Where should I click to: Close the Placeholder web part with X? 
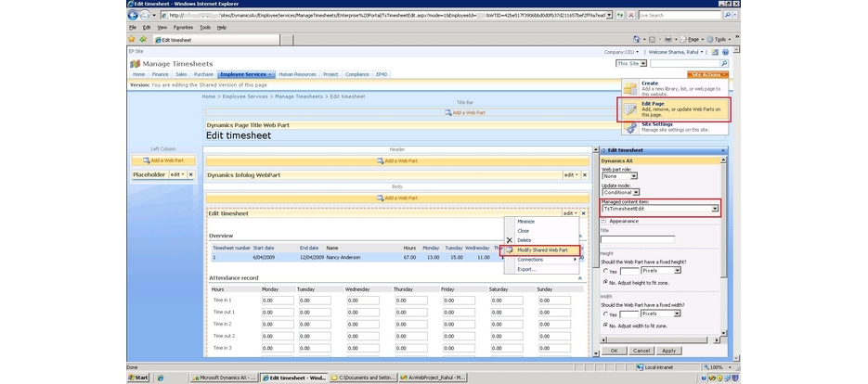pyautogui.click(x=191, y=174)
